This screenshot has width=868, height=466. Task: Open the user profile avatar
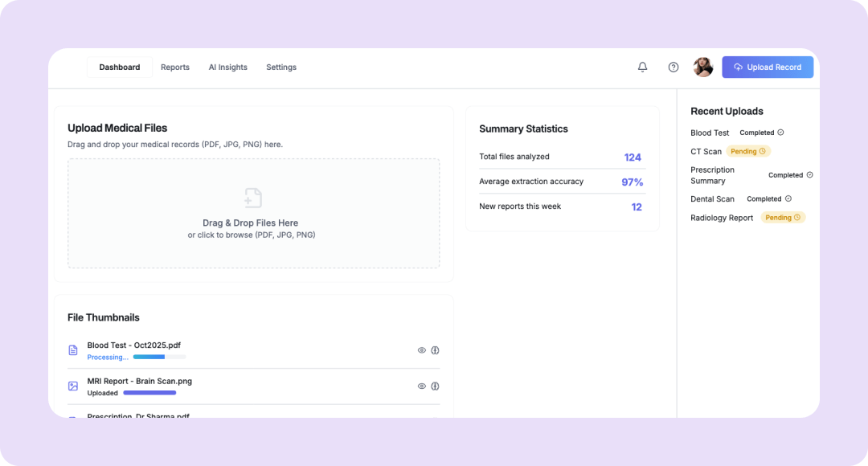point(703,67)
